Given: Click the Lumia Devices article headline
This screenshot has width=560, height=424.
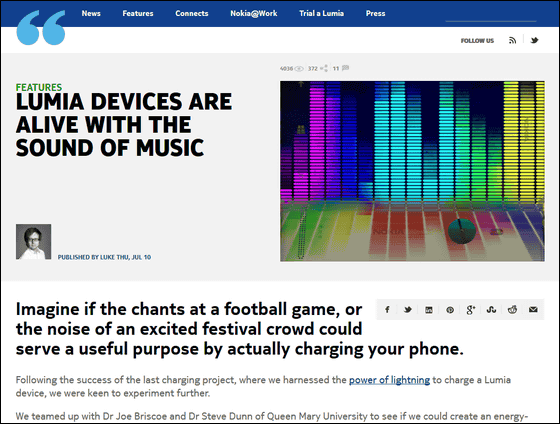Looking at the screenshot, I should coord(124,125).
